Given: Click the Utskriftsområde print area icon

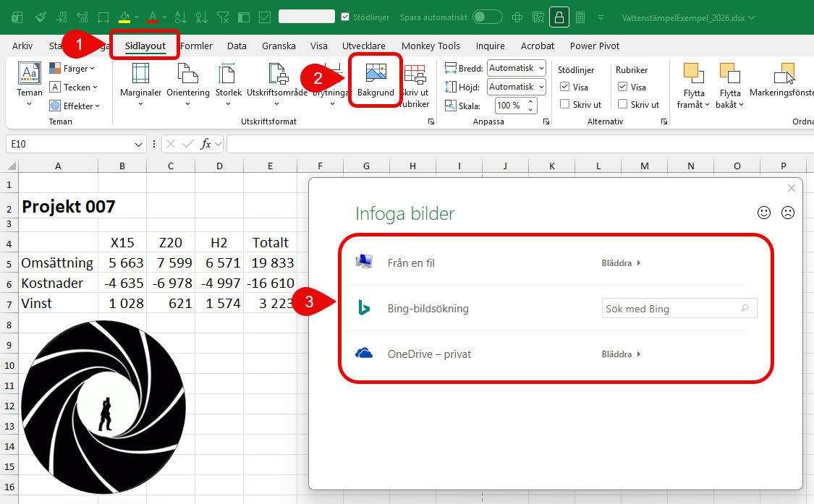Looking at the screenshot, I should point(276,75).
